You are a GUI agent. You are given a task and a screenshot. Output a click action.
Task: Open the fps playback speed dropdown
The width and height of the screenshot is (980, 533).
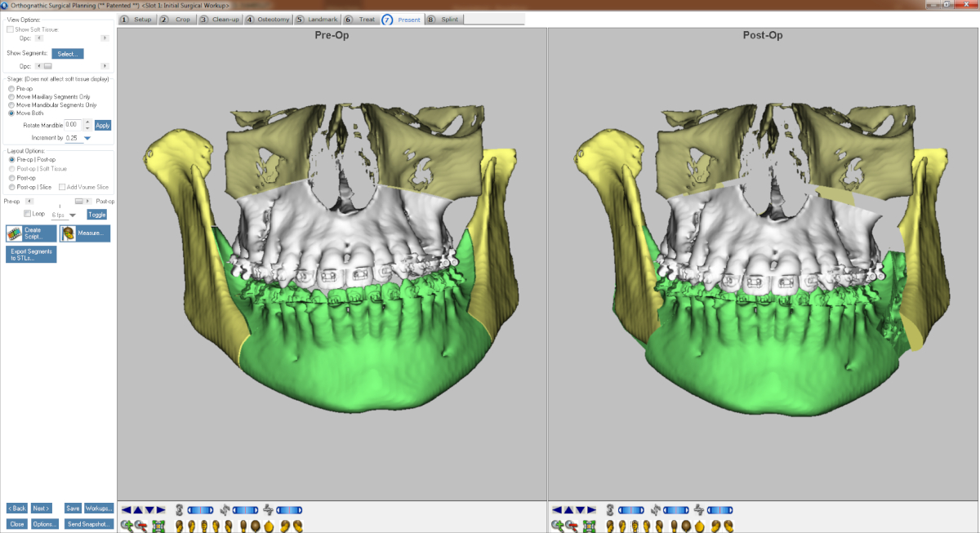(x=72, y=215)
